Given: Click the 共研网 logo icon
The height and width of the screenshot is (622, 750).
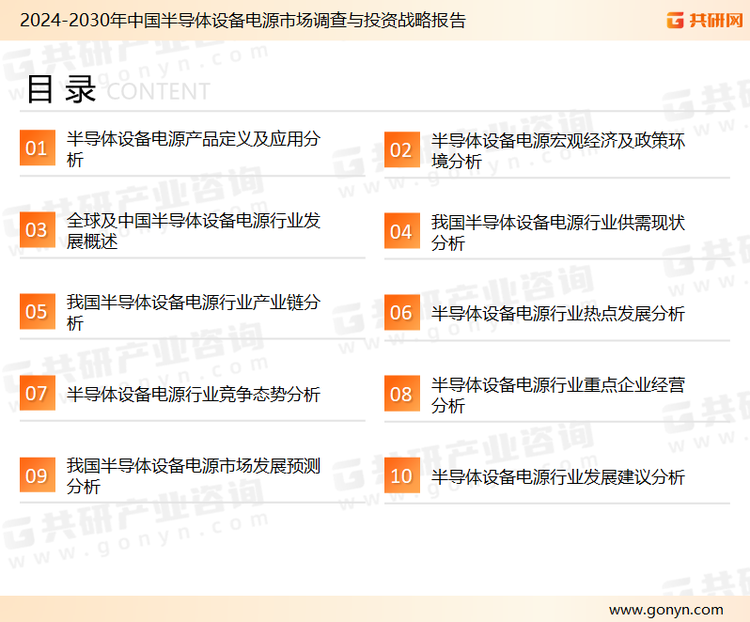Looking at the screenshot, I should point(675,20).
